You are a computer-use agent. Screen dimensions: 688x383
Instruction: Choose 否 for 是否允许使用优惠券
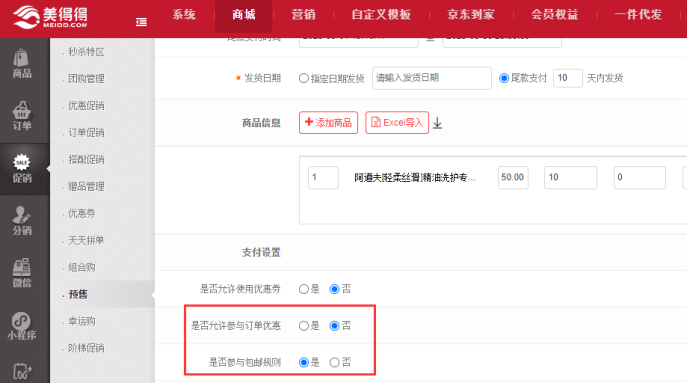pyautogui.click(x=334, y=289)
